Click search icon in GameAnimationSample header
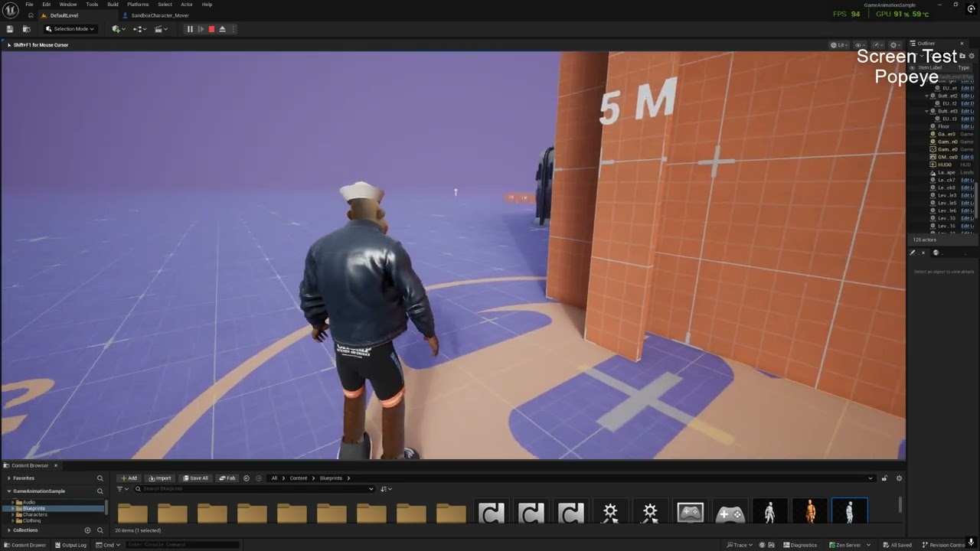The height and width of the screenshot is (551, 980). (x=100, y=491)
